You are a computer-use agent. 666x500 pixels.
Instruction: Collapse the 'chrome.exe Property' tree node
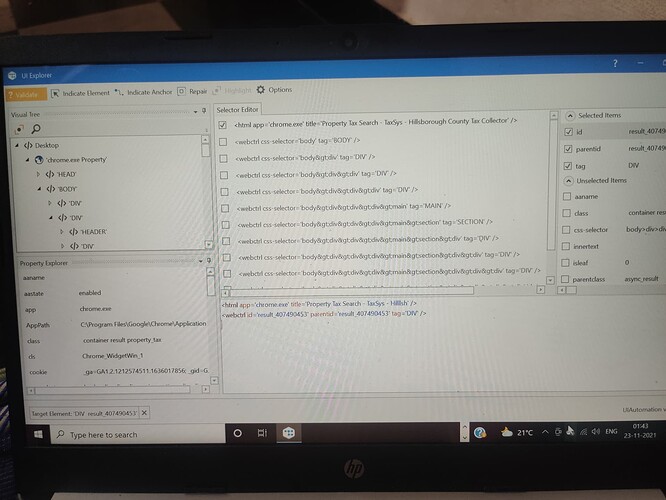coord(28,160)
